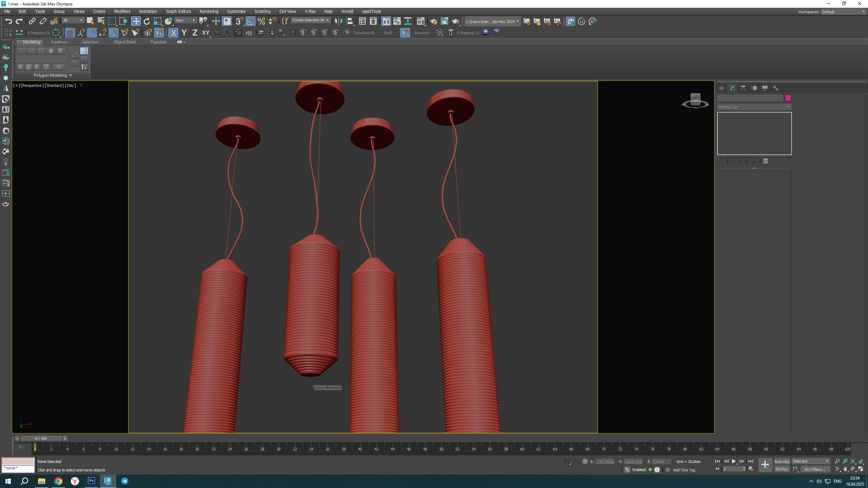
Task: Open the Rendering menu
Action: click(x=209, y=12)
